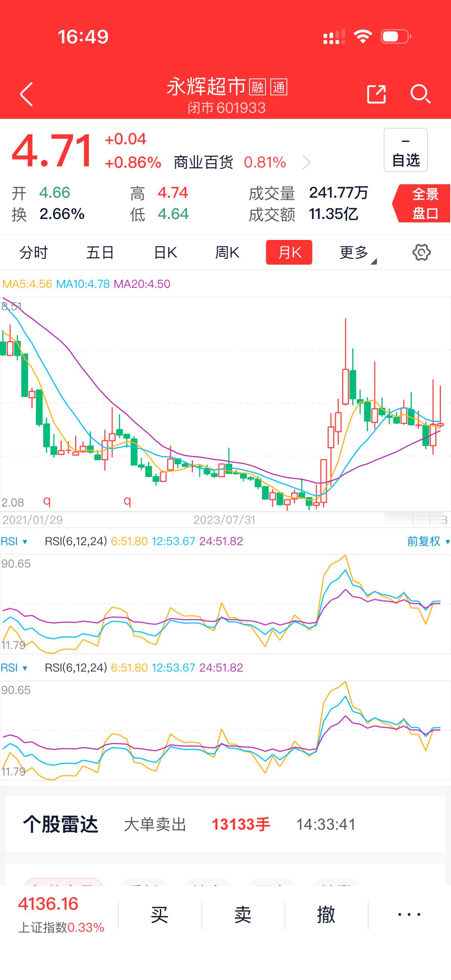Switch to 周K weekly chart tab
This screenshot has width=451, height=980.
tap(227, 252)
